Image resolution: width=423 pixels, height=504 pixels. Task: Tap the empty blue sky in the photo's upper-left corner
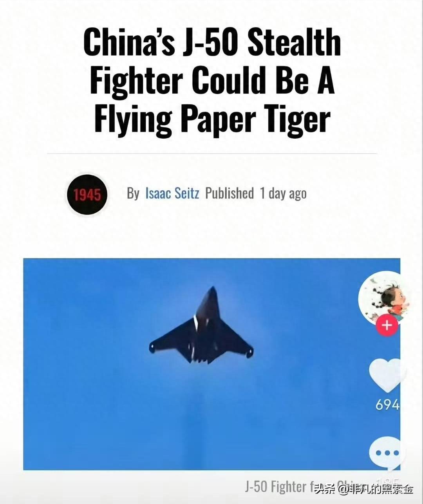click(x=59, y=286)
